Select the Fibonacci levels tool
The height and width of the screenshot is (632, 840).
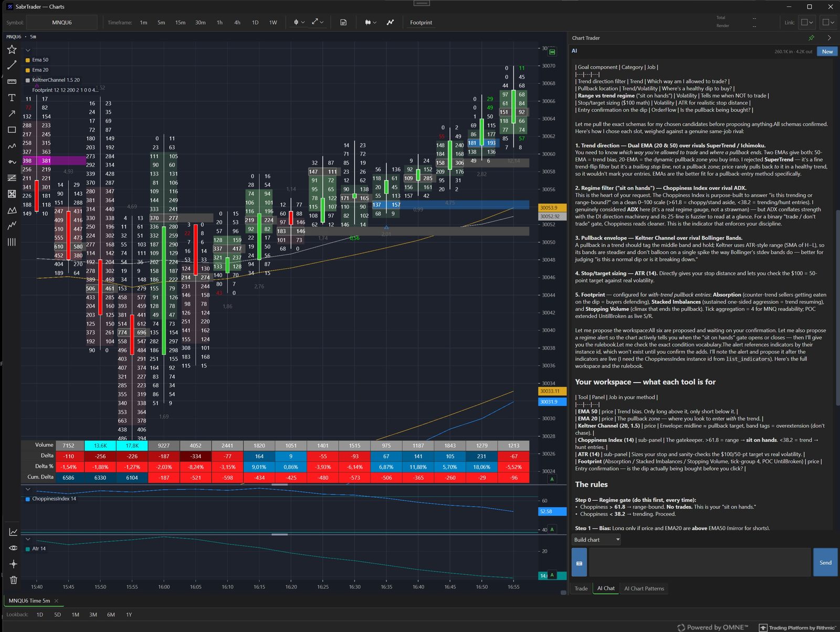[12, 178]
